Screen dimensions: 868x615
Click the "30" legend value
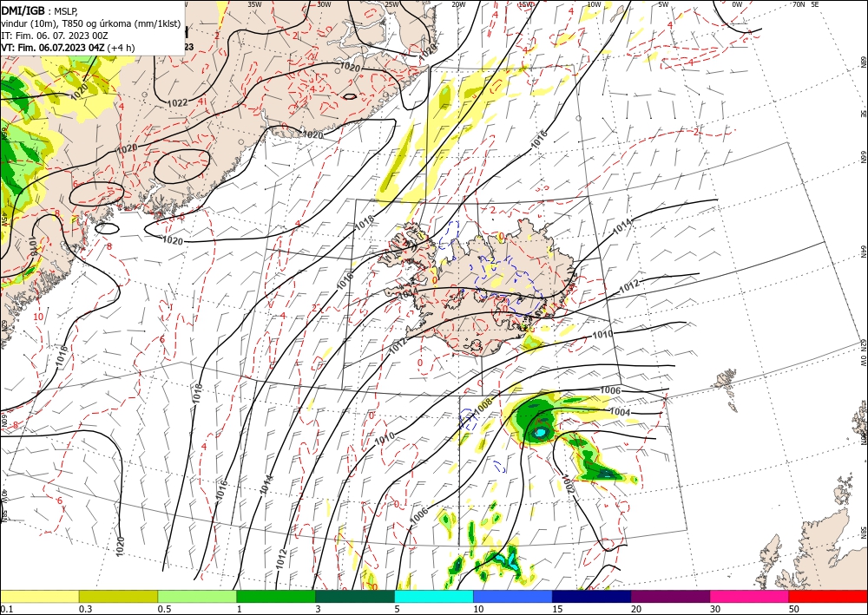pyautogui.click(x=715, y=609)
